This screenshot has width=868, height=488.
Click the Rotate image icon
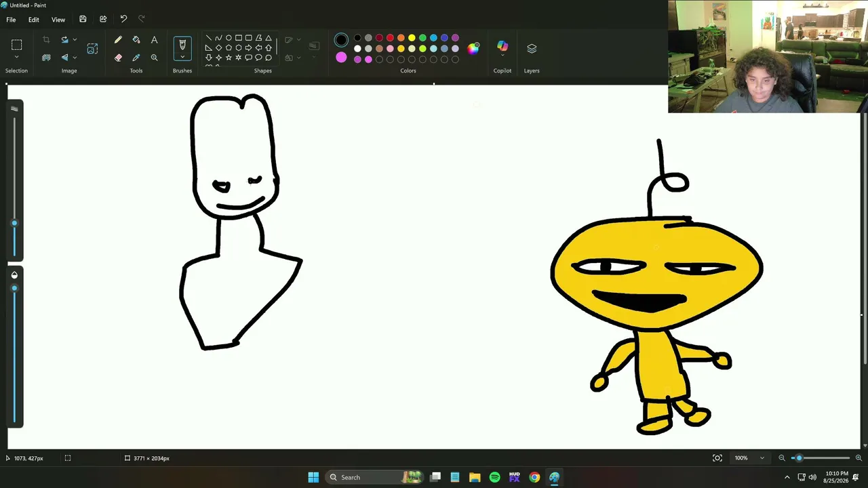point(65,40)
